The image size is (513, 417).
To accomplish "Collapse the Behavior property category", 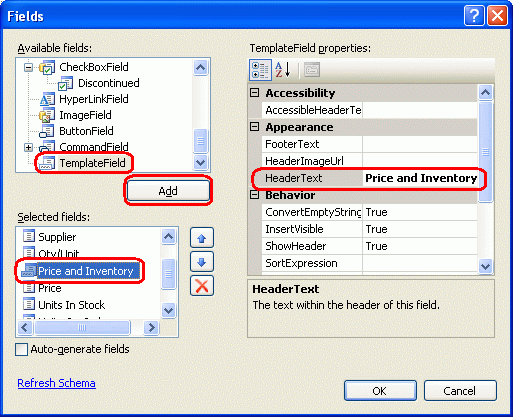I will (x=254, y=195).
